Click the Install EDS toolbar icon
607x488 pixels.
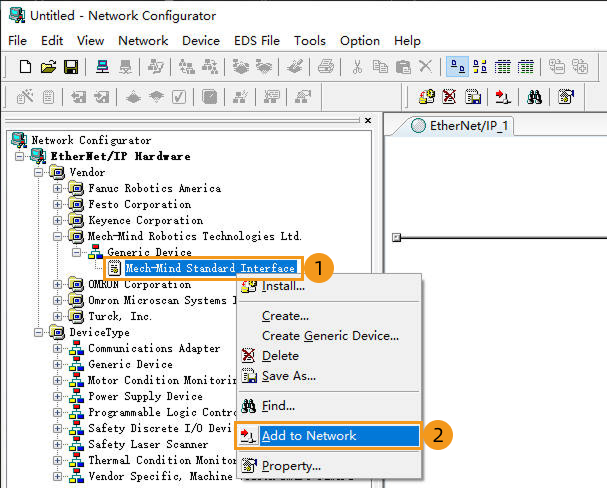427,96
